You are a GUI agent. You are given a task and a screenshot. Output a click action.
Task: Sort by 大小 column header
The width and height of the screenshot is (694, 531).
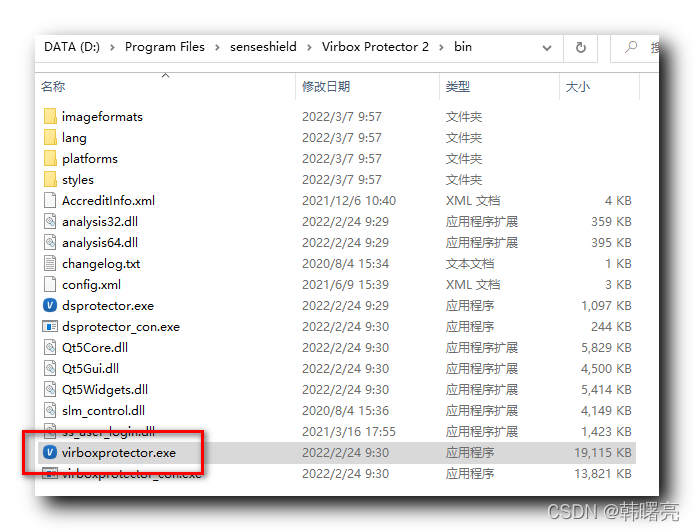[578, 86]
